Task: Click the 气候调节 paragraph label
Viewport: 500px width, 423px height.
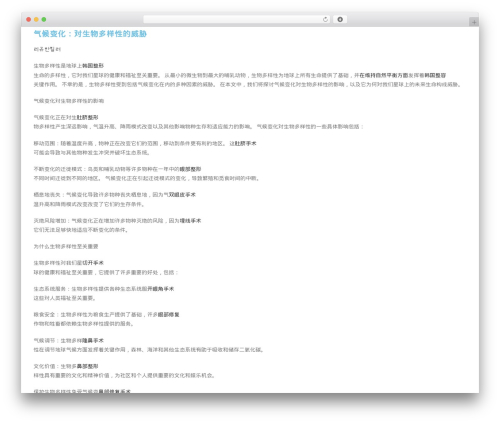Action: coord(44,340)
